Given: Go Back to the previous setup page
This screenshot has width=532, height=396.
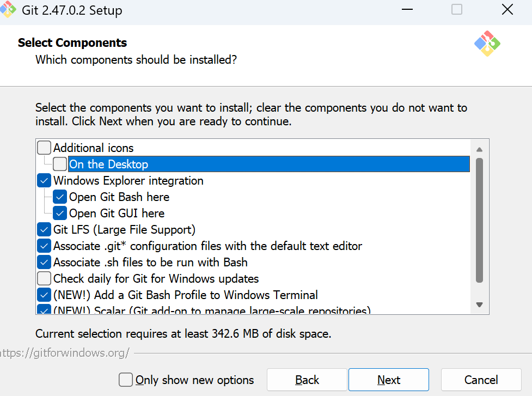Looking at the screenshot, I should coord(307,380).
